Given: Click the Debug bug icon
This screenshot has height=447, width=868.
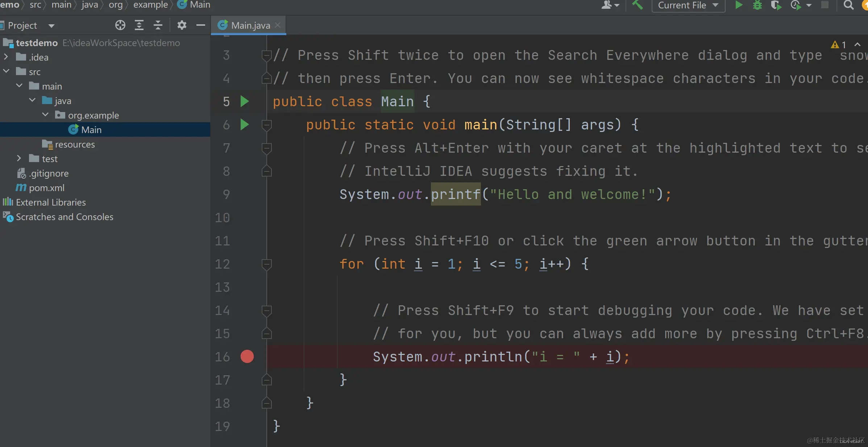Looking at the screenshot, I should (757, 5).
